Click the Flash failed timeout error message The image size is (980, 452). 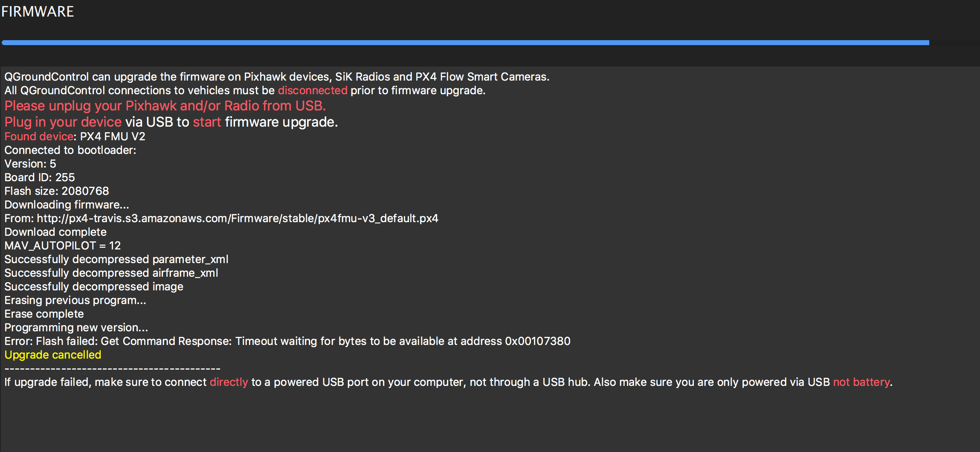click(x=287, y=341)
